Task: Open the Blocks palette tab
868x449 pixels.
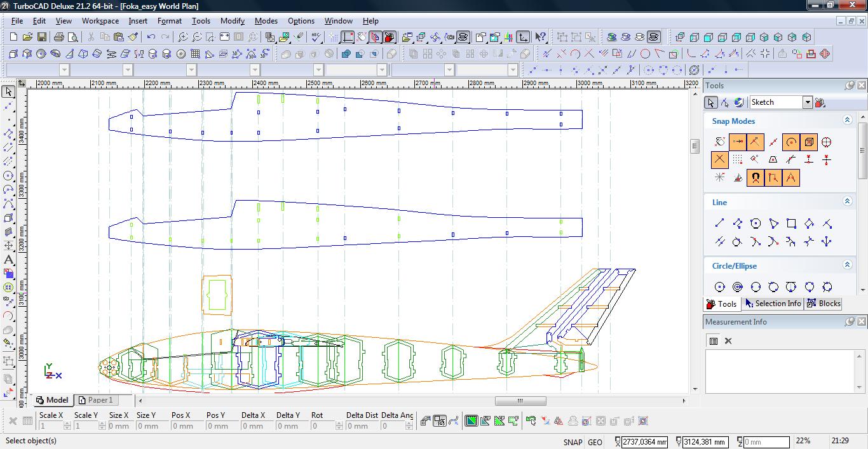Action: pyautogui.click(x=824, y=304)
